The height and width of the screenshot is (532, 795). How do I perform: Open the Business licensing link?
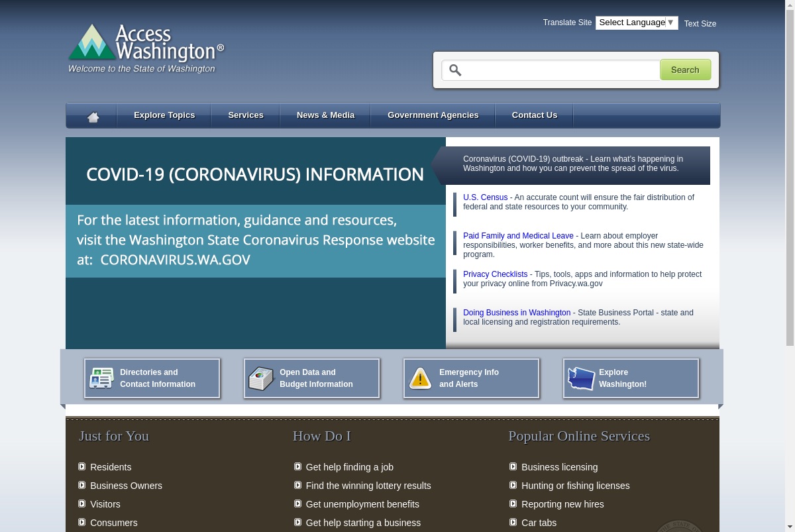[560, 467]
